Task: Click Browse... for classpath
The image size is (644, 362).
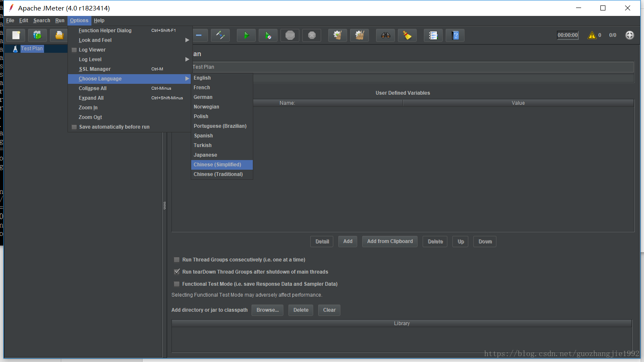Action: click(267, 310)
